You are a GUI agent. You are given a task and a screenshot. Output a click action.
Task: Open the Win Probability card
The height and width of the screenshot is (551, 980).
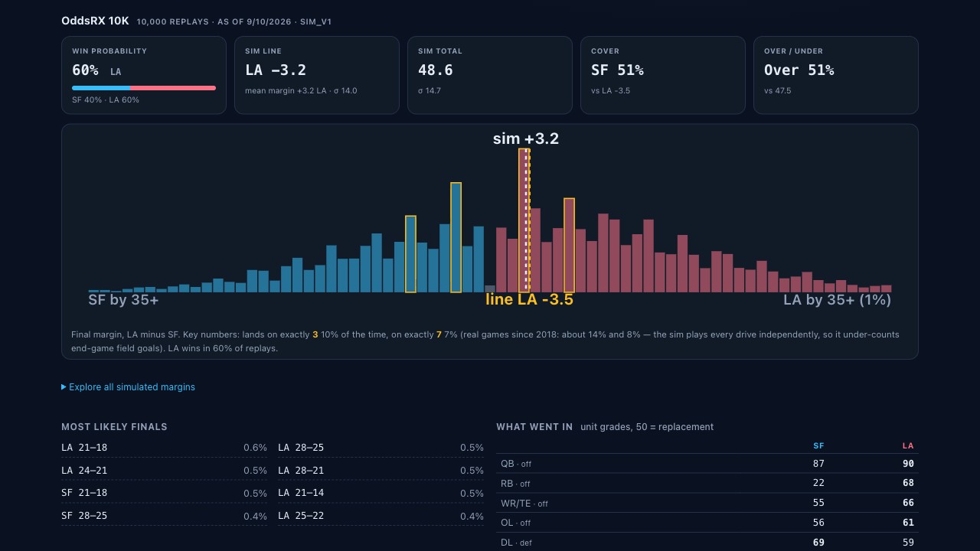click(144, 75)
